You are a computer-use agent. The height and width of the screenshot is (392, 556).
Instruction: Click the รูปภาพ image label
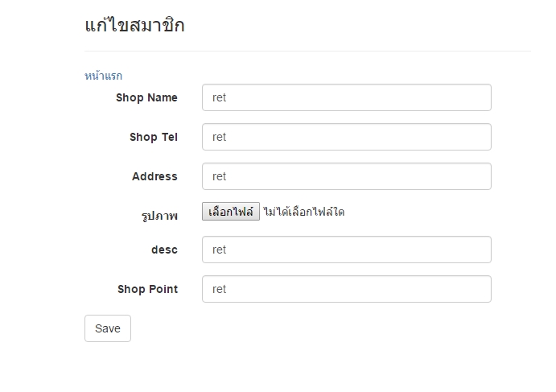tap(159, 215)
